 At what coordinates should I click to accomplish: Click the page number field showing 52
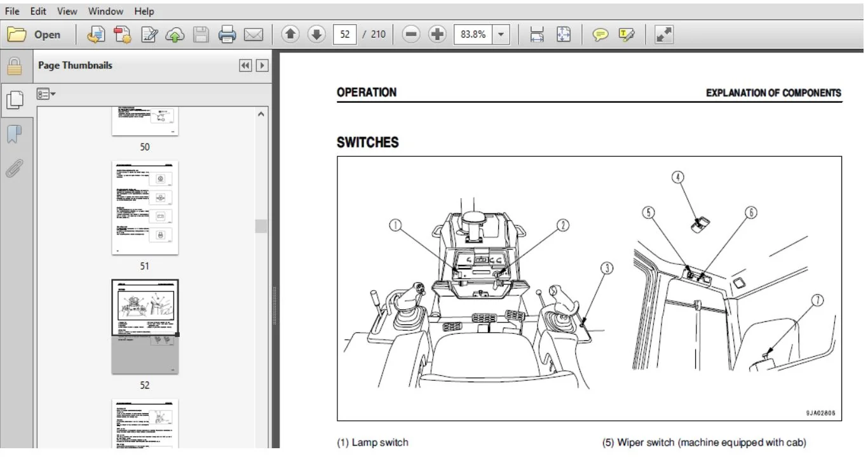345,35
